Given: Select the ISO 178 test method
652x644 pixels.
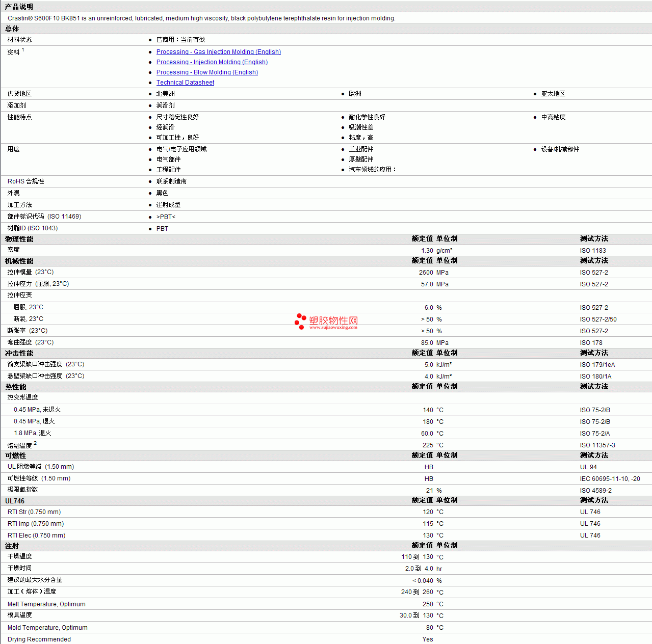Looking at the screenshot, I should point(591,343).
